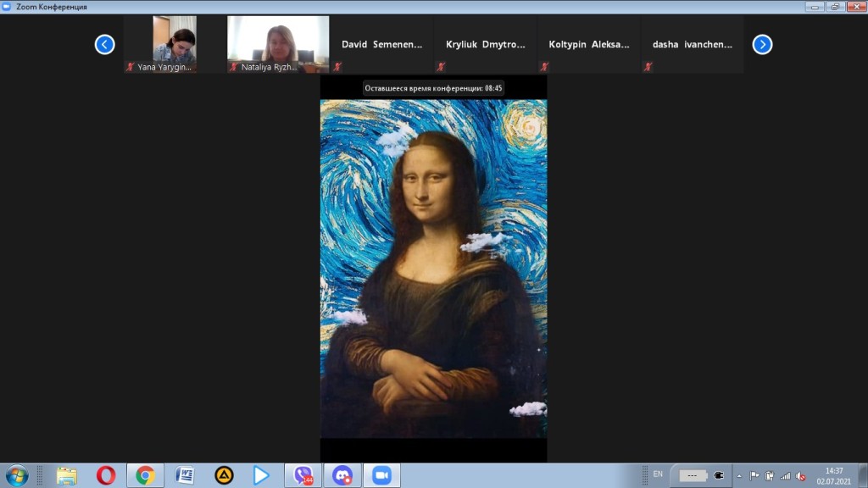Click muted mic icon on Nataliya Ryzh tile

234,67
